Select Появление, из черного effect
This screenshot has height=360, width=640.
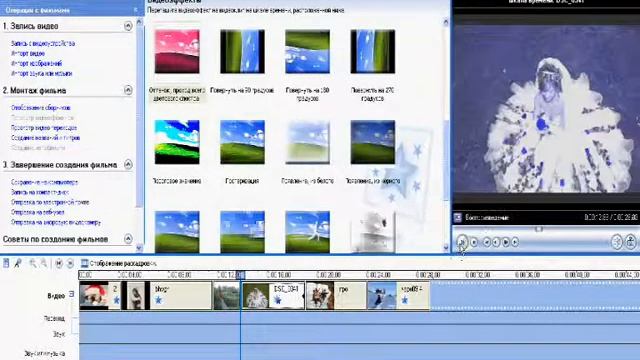(x=373, y=142)
